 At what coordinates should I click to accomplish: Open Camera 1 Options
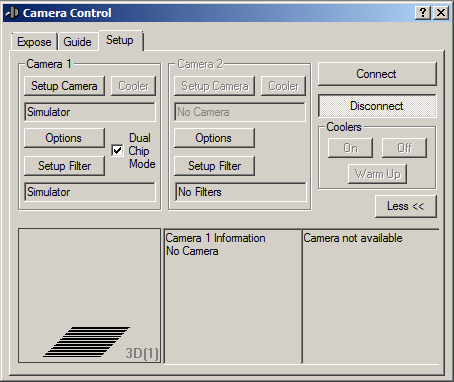tap(64, 138)
